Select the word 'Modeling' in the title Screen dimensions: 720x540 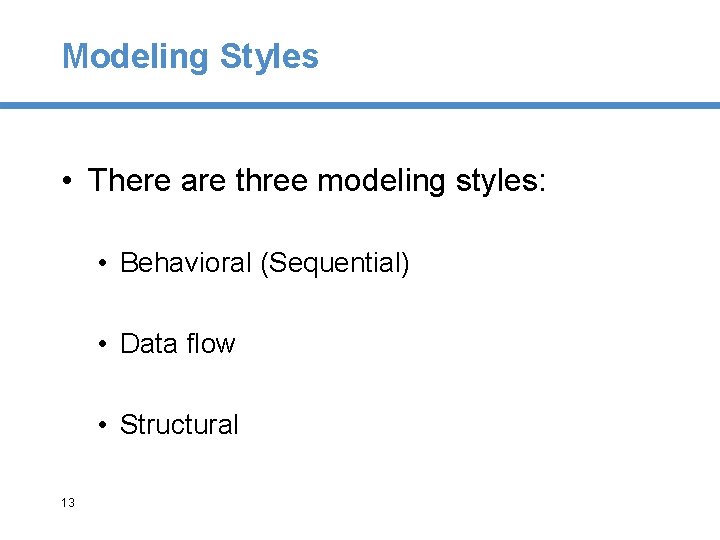tap(135, 57)
